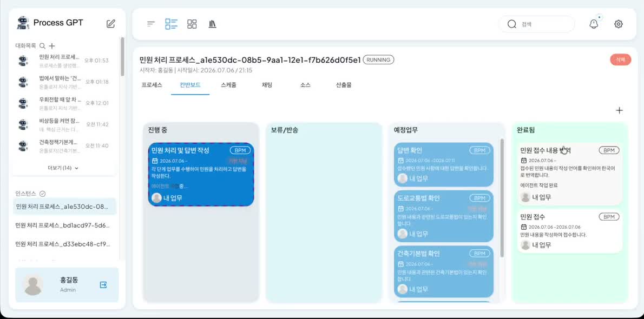Screen dimensions: 644x319
Task: Search the conversation list magnifier icon
Action: click(x=42, y=46)
